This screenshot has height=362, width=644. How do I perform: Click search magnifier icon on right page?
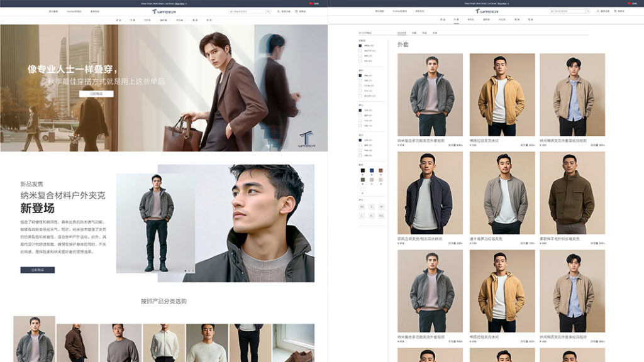[x=588, y=11]
